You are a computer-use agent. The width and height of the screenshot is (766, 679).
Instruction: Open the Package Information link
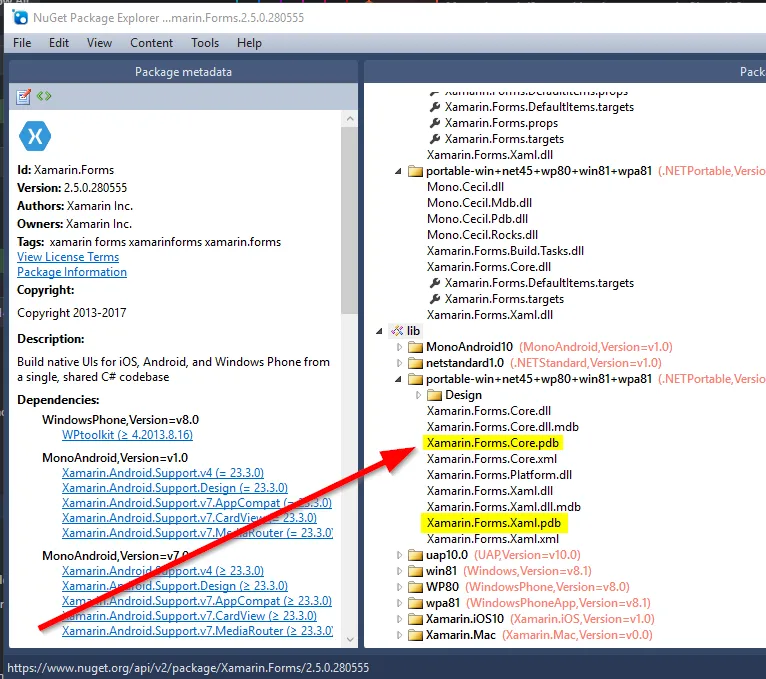72,272
